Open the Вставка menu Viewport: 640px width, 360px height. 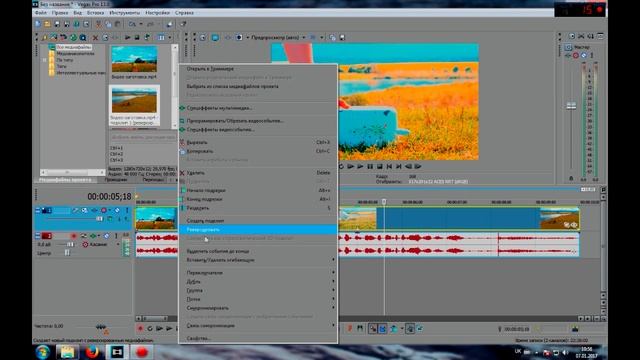pos(96,13)
